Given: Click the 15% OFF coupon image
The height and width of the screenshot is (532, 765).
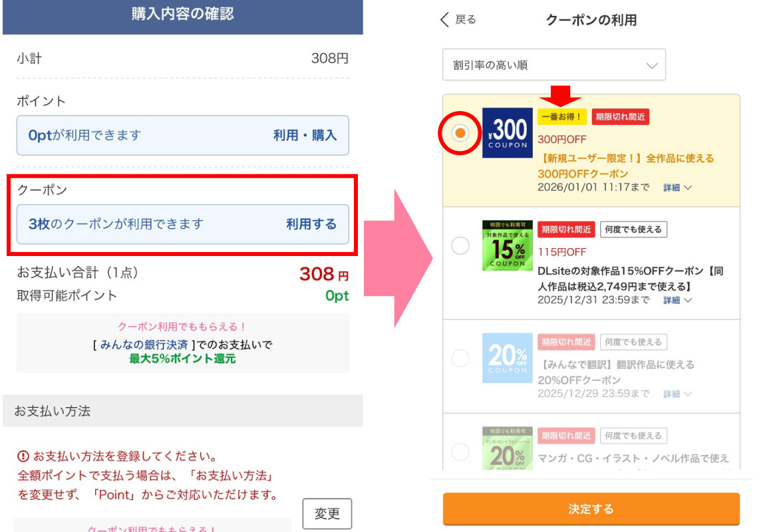Looking at the screenshot, I should [507, 245].
